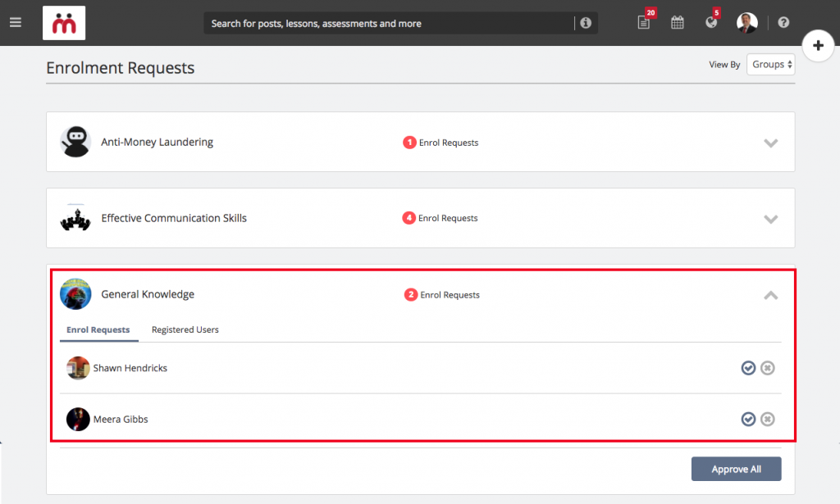Click the View By label
This screenshot has width=840, height=504.
724,64
